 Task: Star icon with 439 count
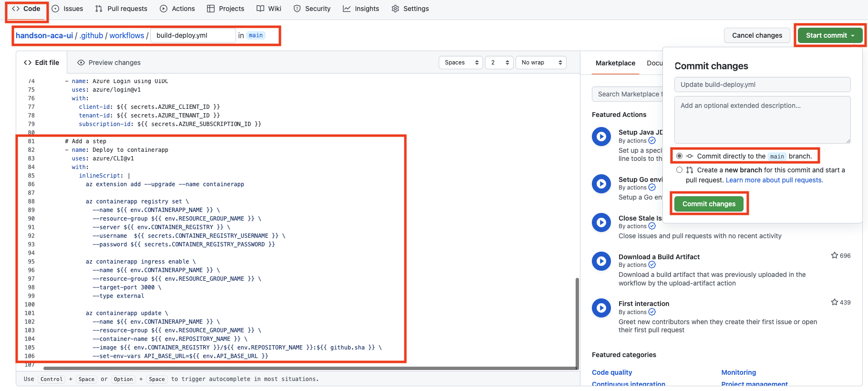[835, 302]
